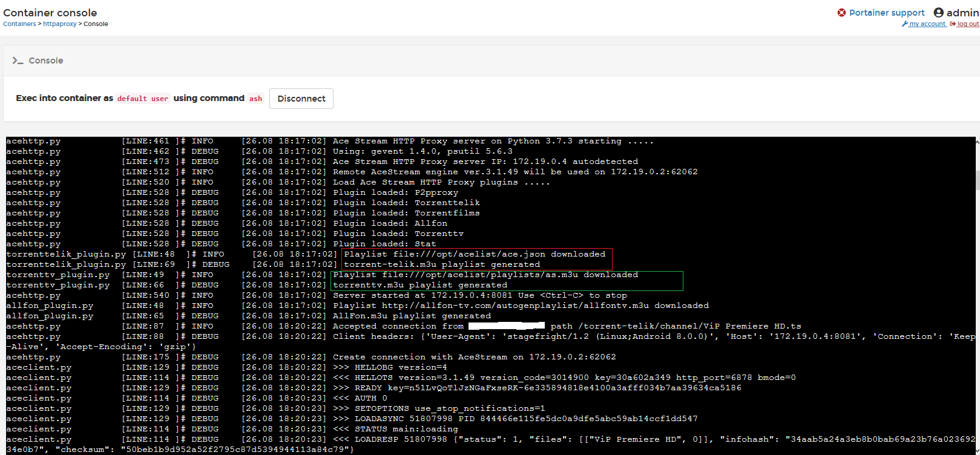980x455 pixels.
Task: Click the wrench icon beside my account
Action: (x=904, y=24)
